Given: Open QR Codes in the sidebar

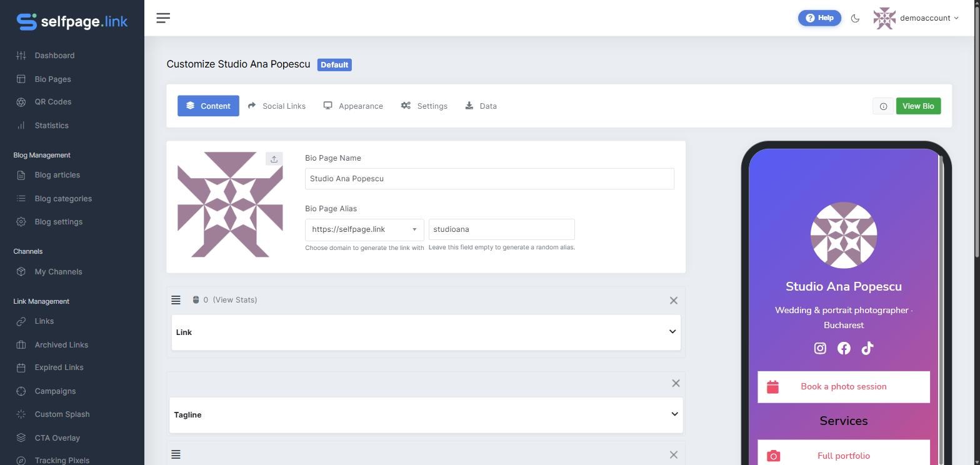Looking at the screenshot, I should [x=52, y=102].
